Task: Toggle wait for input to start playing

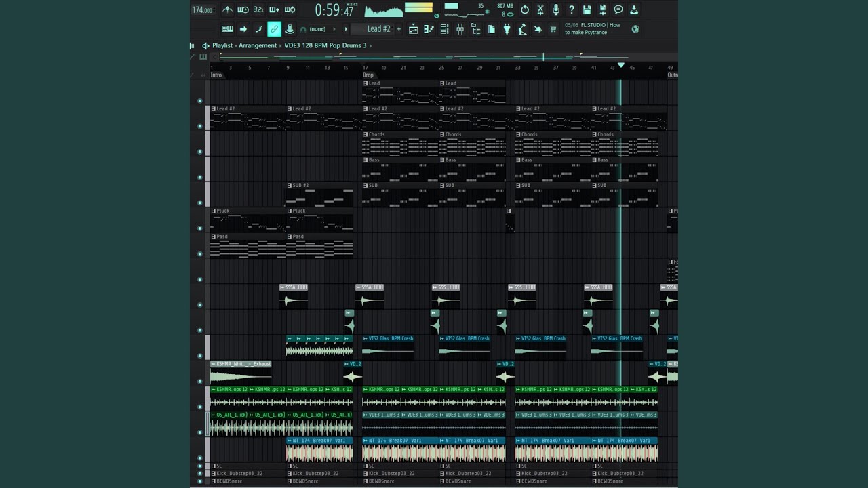Action: coord(243,9)
